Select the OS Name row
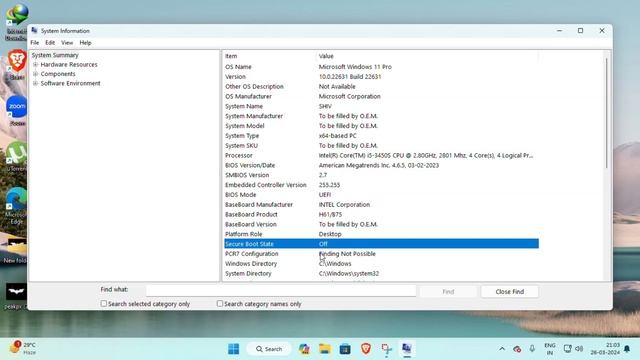The width and height of the screenshot is (640, 360). [x=381, y=67]
